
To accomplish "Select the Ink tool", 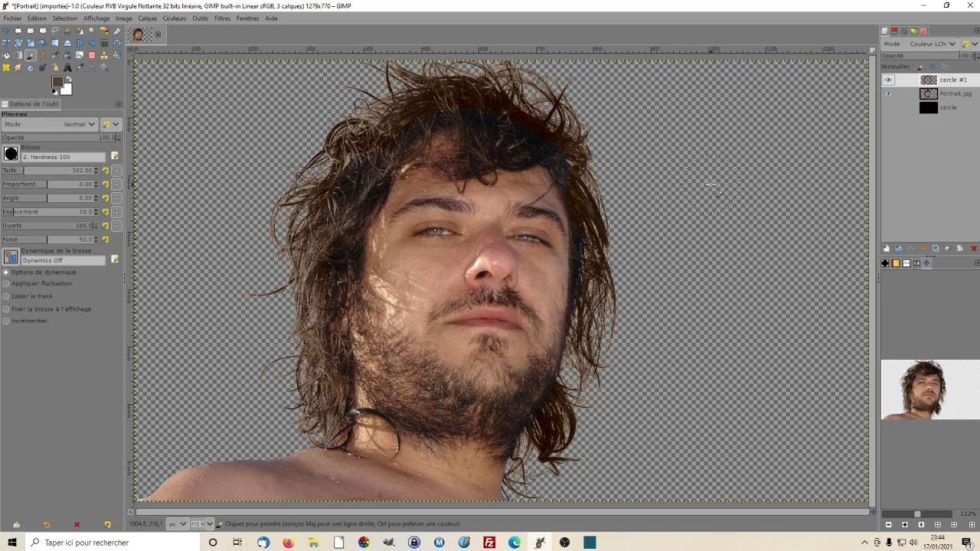I will (x=67, y=55).
